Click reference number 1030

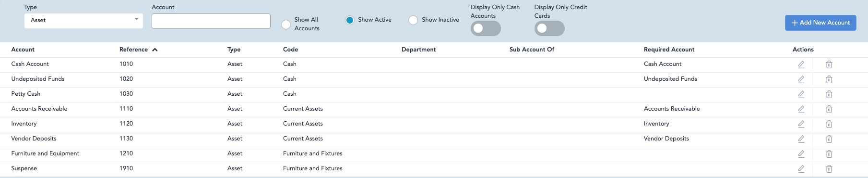point(126,94)
